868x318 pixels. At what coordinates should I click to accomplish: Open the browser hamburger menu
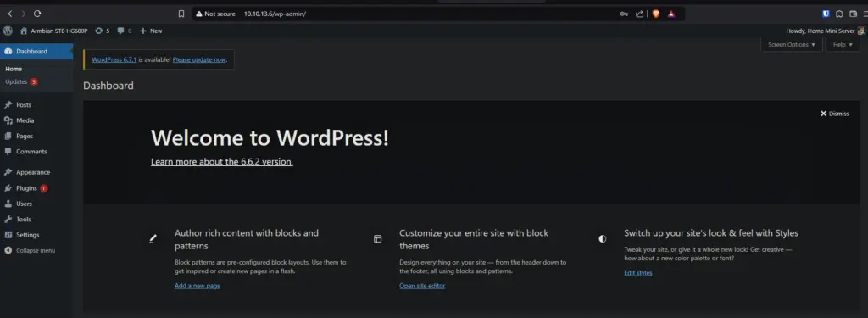point(865,14)
